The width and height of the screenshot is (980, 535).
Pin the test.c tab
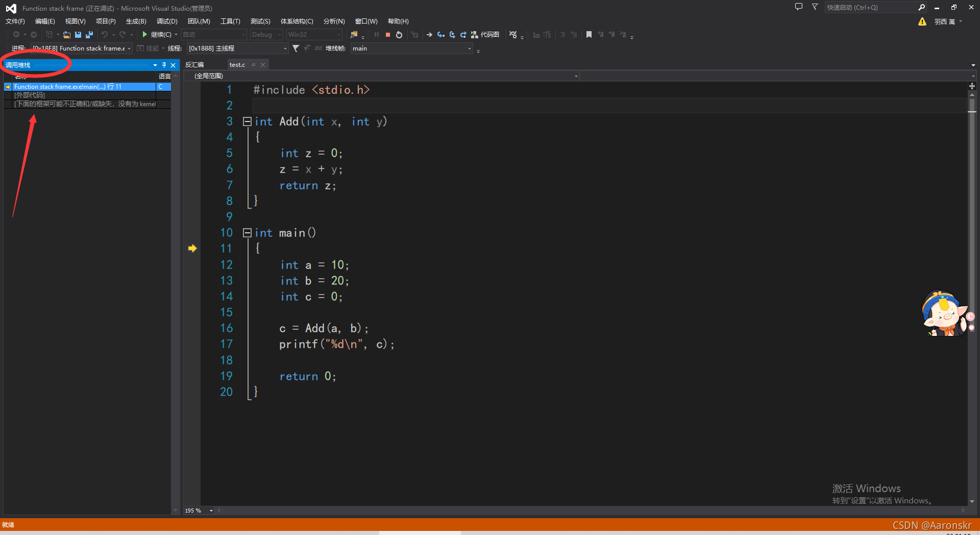point(254,65)
